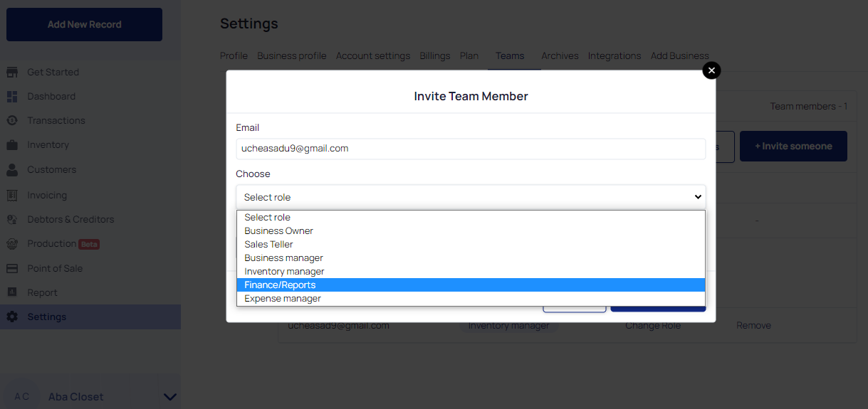Click the Dashboard sidebar icon
Viewport: 868px width, 409px height.
coord(12,96)
